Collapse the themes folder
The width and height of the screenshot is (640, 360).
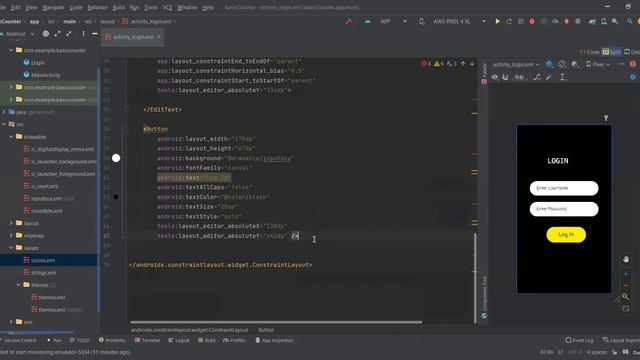coord(18,285)
